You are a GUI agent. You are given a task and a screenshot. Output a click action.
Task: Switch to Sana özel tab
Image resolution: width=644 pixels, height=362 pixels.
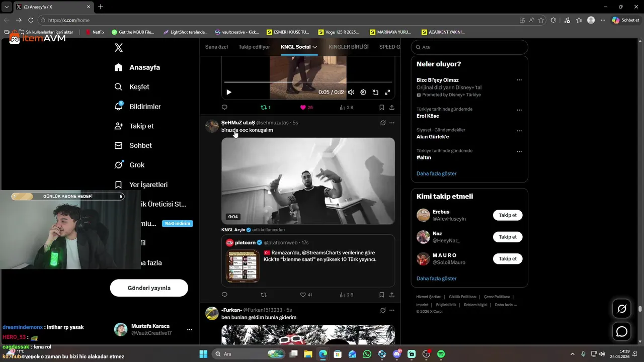216,47
